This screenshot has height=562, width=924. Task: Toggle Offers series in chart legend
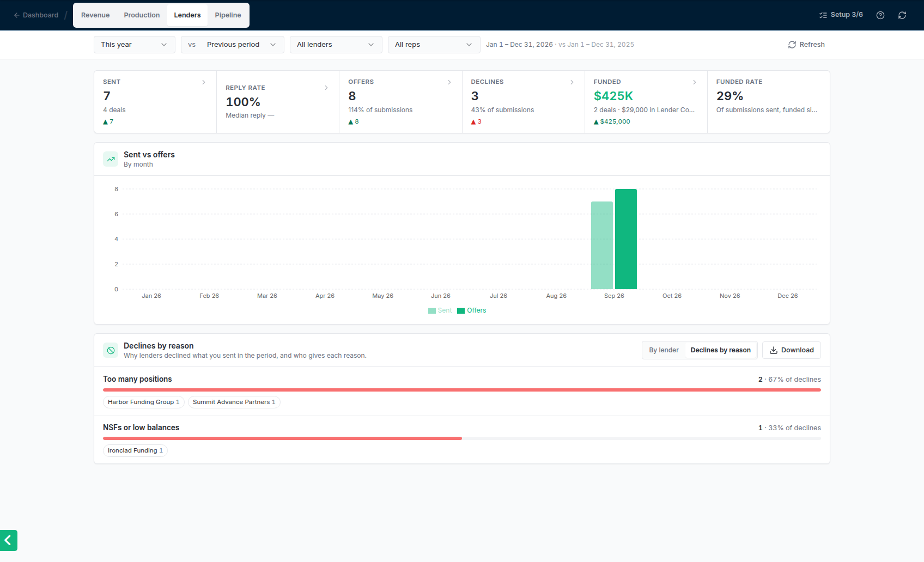tap(472, 310)
